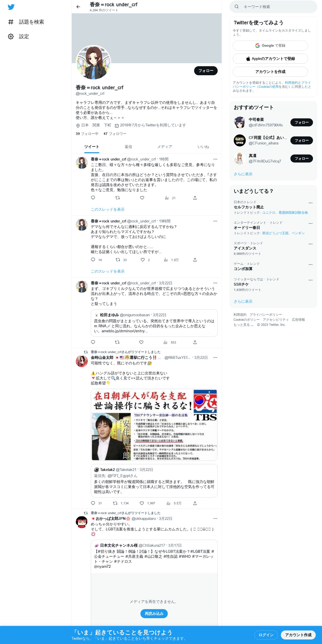Image resolution: width=322 pixels, height=644 pixels.
Task: Open the 47 フォロワー list
Action: (115, 134)
